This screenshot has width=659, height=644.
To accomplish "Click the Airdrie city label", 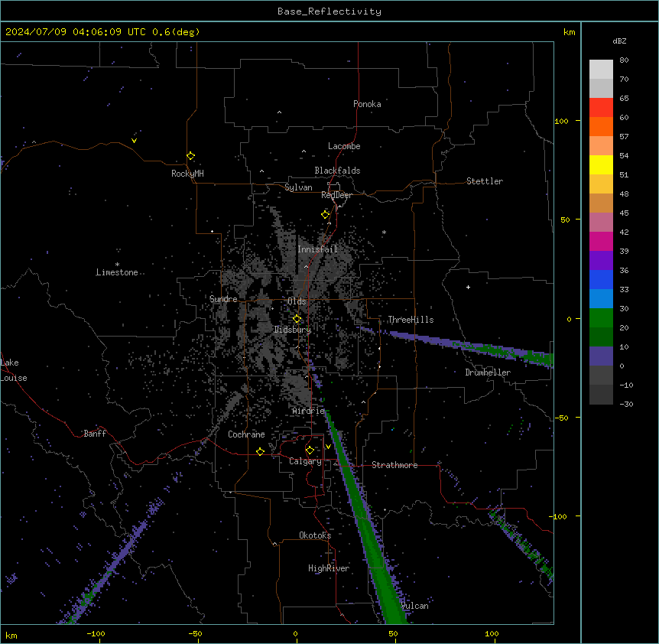I will (309, 411).
